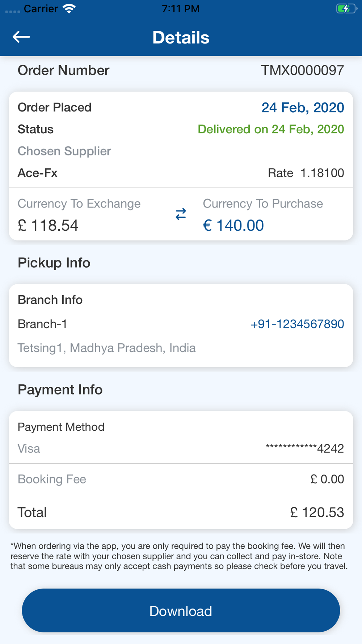The image size is (362, 644).
Task: Tap the currency swap arrows icon
Action: tap(181, 214)
